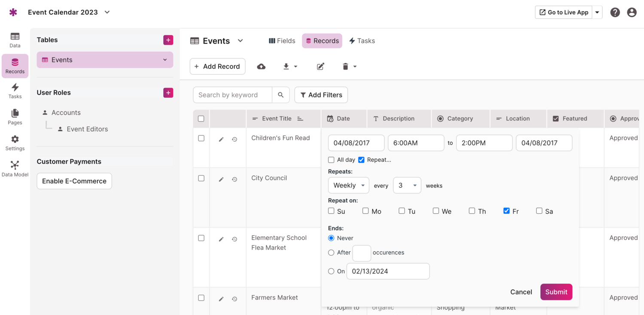Expand the Event Calendar 2023 app menu
644x315 pixels.
(106, 12)
